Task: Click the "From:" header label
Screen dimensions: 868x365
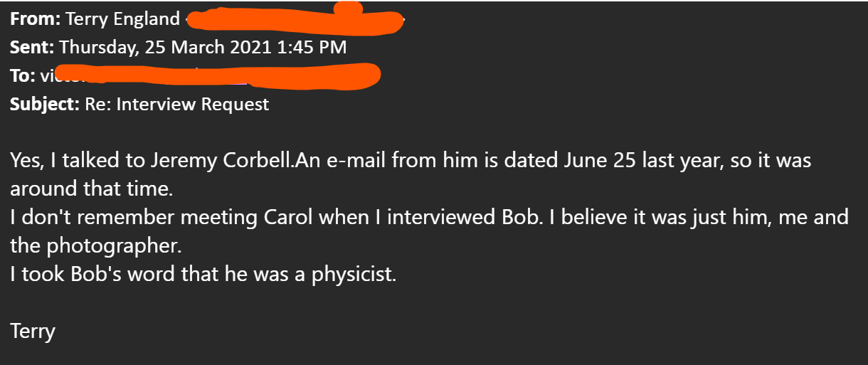Action: point(35,20)
